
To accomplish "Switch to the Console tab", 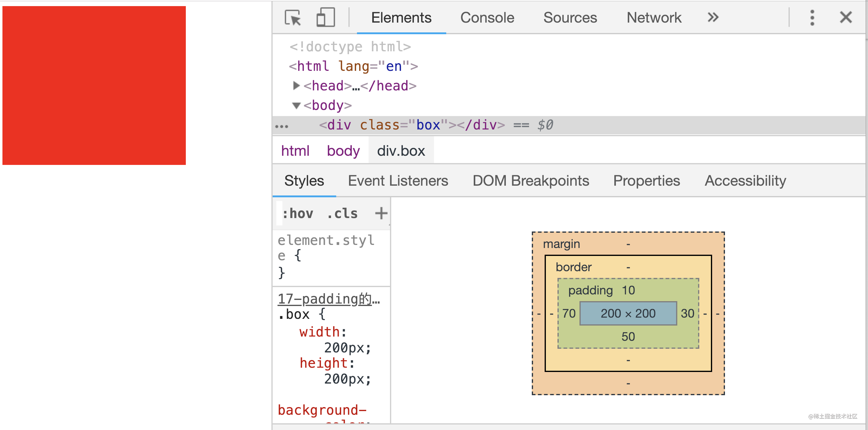I will click(487, 17).
